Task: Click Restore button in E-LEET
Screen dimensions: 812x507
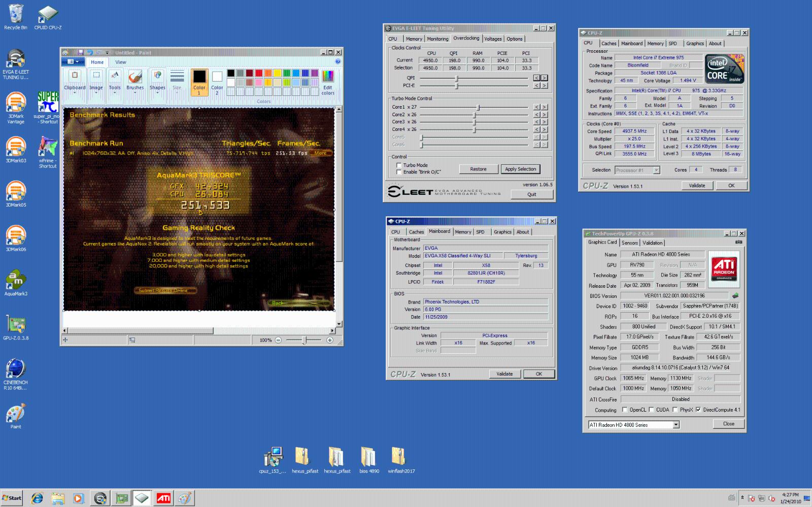Action: pos(478,169)
